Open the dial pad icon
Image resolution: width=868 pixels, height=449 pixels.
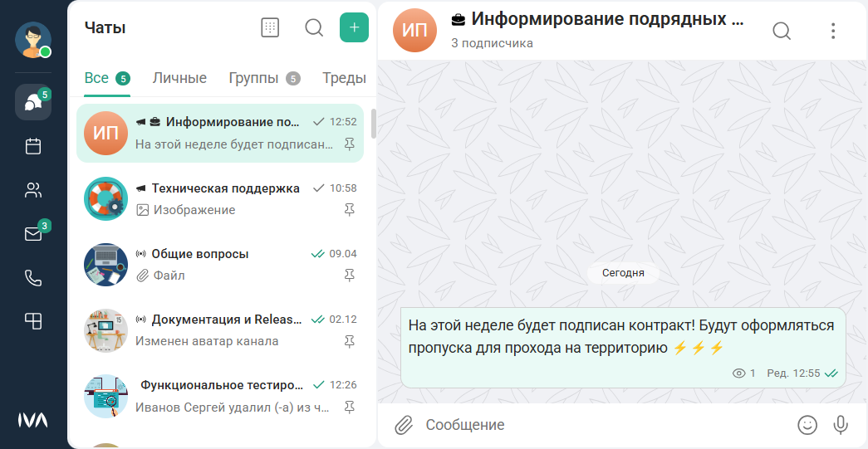[270, 27]
